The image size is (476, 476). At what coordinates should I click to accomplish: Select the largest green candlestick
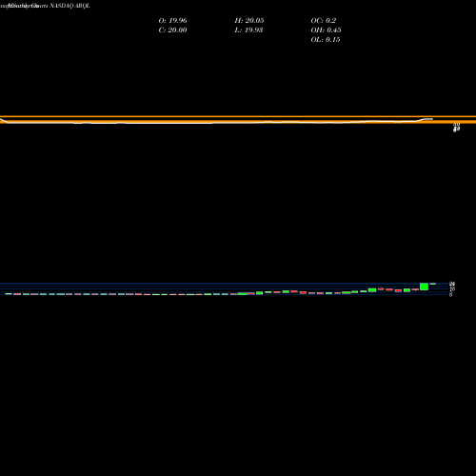424,287
